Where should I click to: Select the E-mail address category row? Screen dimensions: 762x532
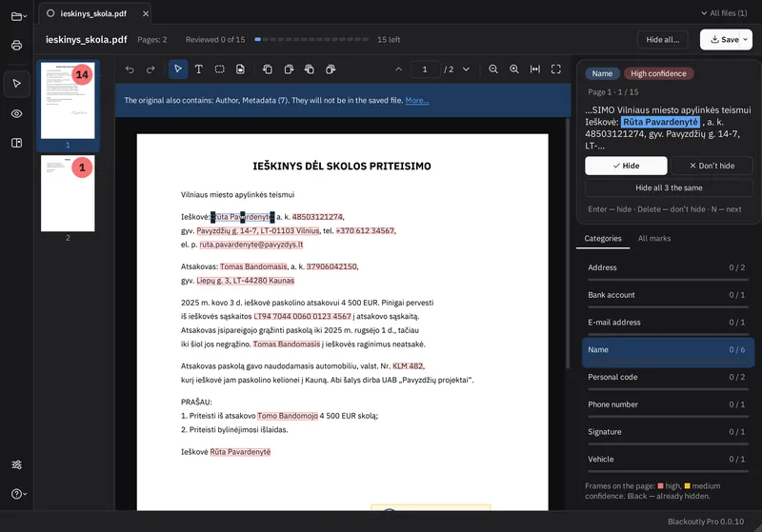coord(667,323)
